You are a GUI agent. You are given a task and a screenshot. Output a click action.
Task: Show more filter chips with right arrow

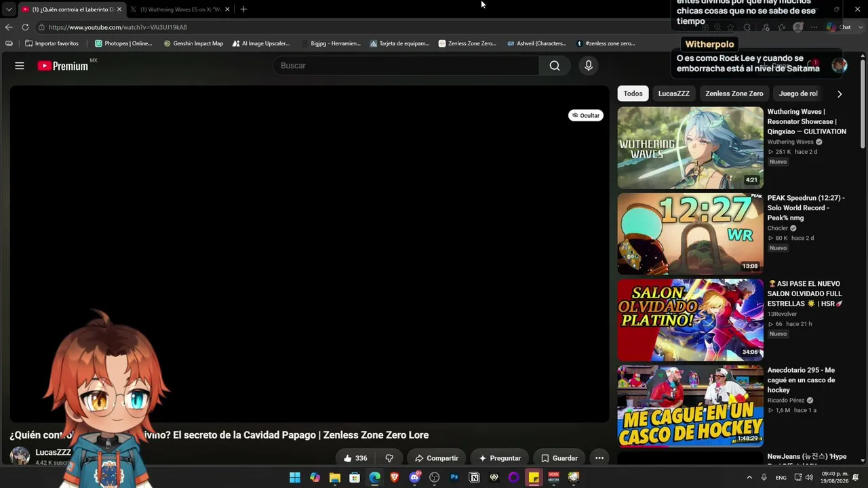click(840, 94)
